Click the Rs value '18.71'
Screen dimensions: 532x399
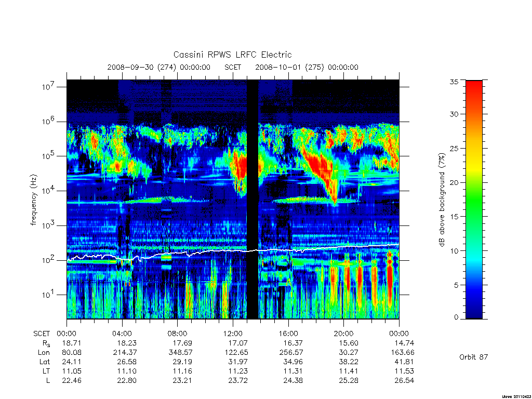point(72,343)
